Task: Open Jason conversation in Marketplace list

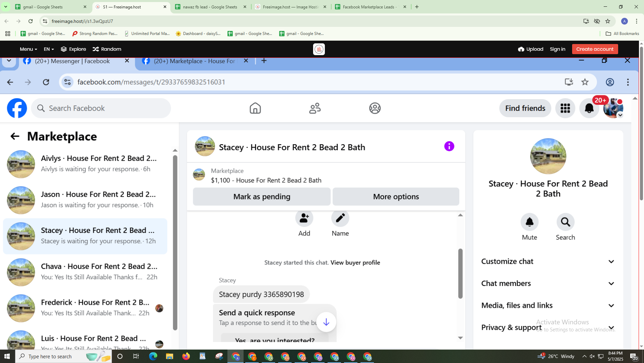Action: 85,200
